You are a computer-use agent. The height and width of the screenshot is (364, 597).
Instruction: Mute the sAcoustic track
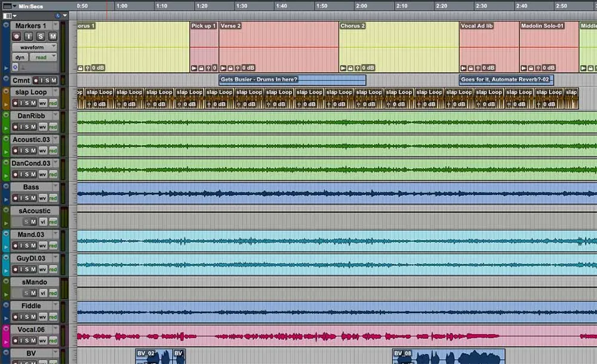coord(32,222)
